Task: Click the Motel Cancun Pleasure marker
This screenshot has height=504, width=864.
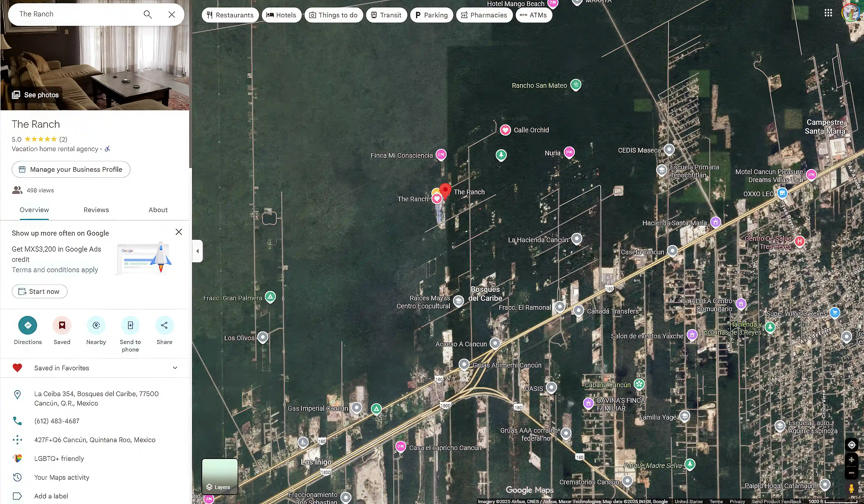Action: click(x=811, y=175)
